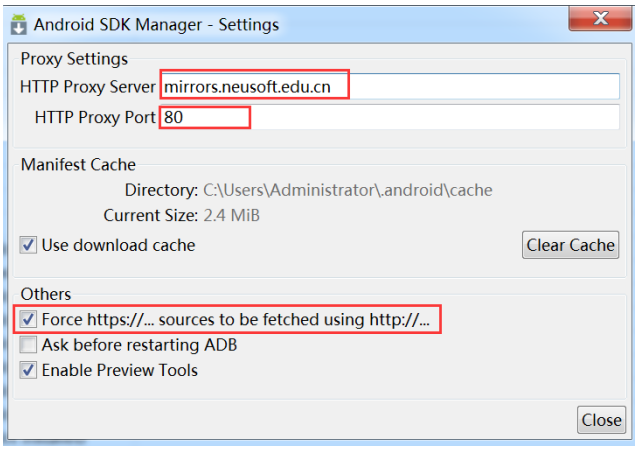Click into the HTTP Proxy Port field

tap(390, 118)
